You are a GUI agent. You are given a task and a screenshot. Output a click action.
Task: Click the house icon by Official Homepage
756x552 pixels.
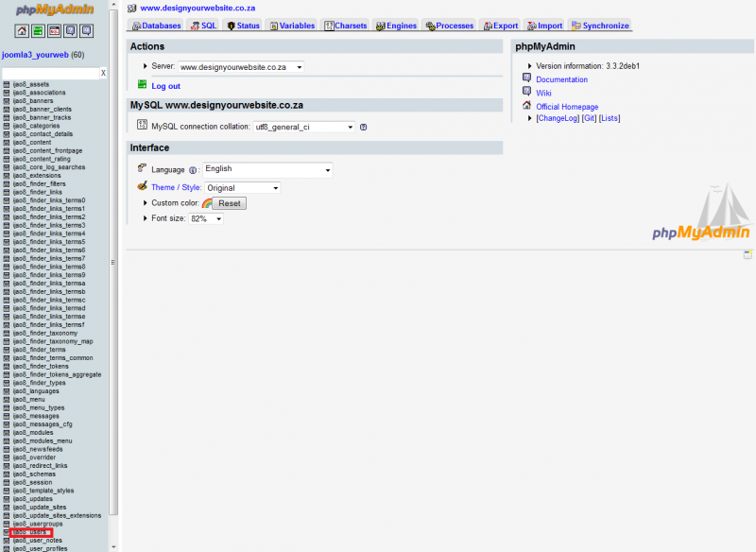tap(527, 105)
